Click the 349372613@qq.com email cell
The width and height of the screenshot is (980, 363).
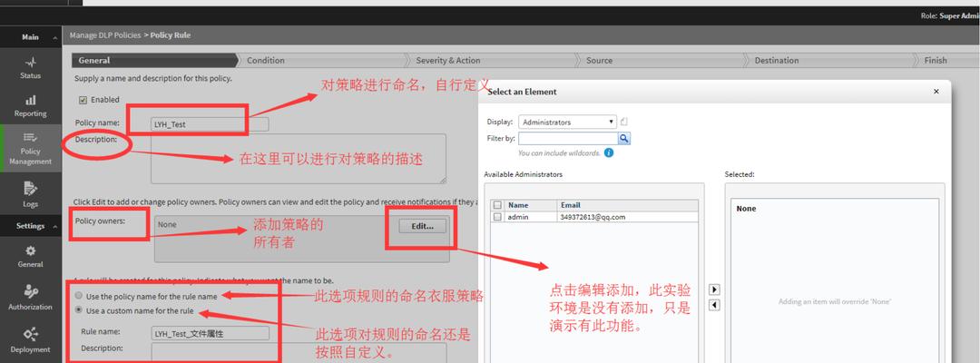pyautogui.click(x=593, y=217)
